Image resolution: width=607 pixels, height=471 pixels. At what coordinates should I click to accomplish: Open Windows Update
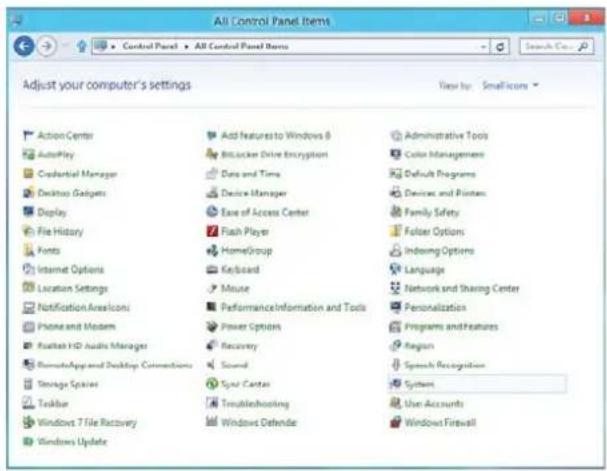(x=72, y=441)
